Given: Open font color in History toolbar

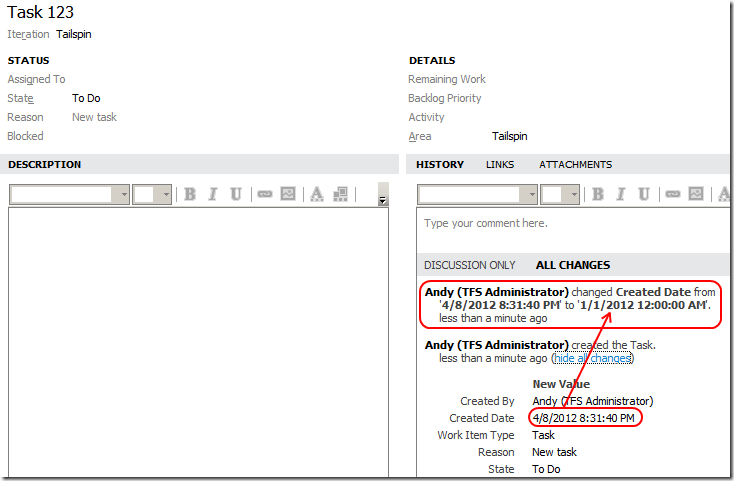Looking at the screenshot, I should (x=724, y=194).
